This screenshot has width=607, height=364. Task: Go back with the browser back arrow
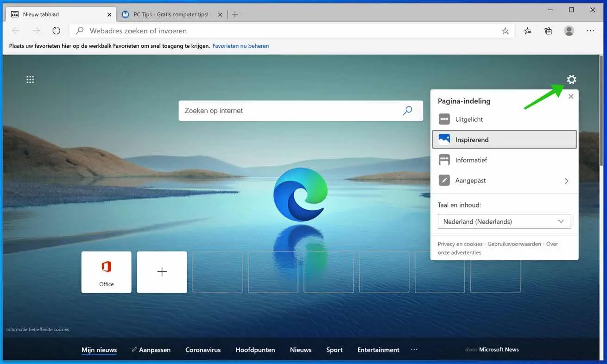pyautogui.click(x=16, y=31)
